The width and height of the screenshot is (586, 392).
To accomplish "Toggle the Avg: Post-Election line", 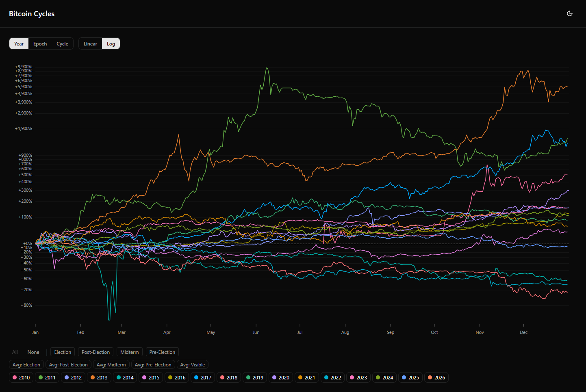I will click(x=68, y=365).
